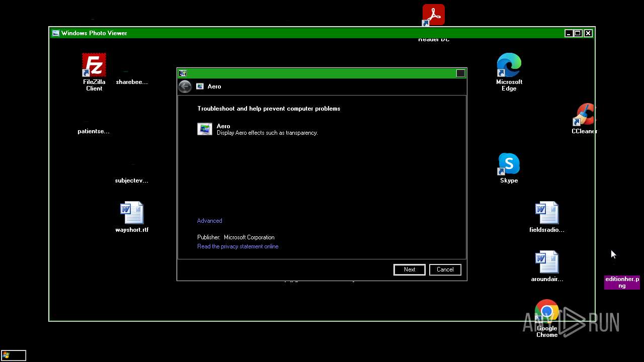Open the Skype desktop shortcut

pos(509,164)
